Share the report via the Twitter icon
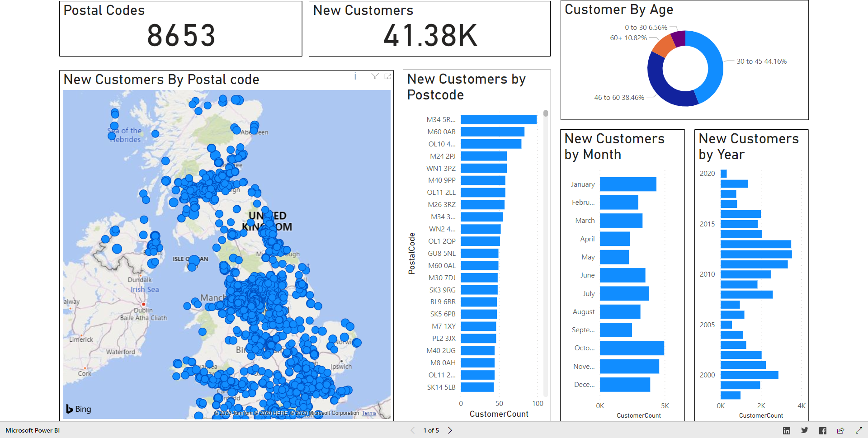Image resolution: width=868 pixels, height=438 pixels. click(805, 430)
